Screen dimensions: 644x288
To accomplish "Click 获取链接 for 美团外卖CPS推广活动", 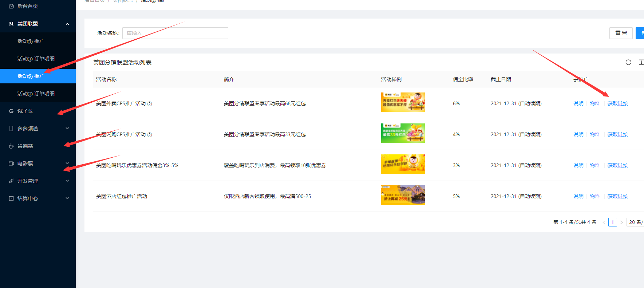I will click(x=617, y=103).
